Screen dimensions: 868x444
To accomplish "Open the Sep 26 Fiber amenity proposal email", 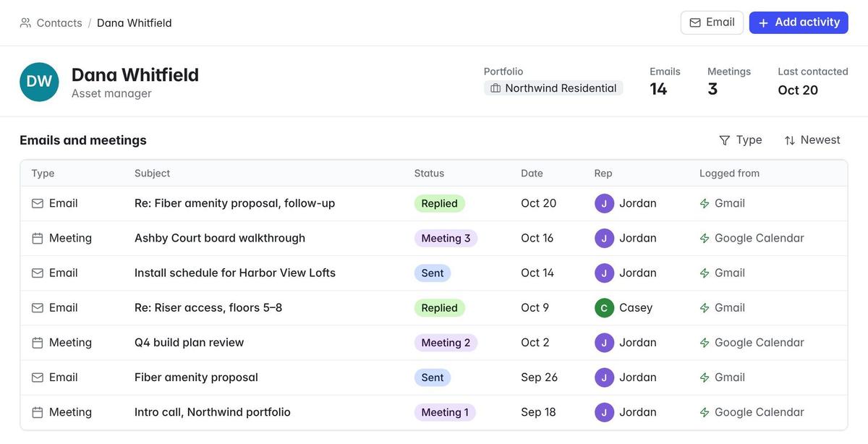I will click(x=196, y=377).
